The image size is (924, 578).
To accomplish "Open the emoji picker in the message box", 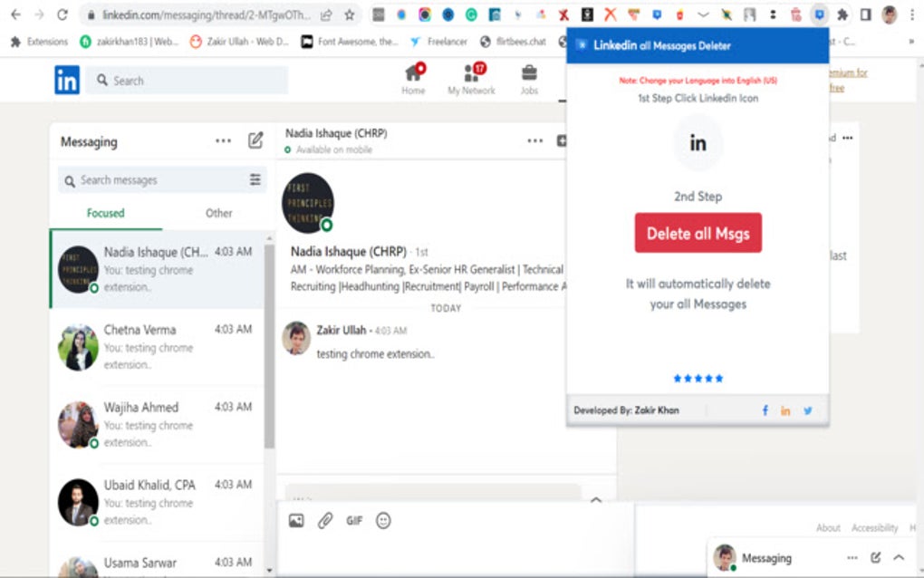I will point(383,521).
